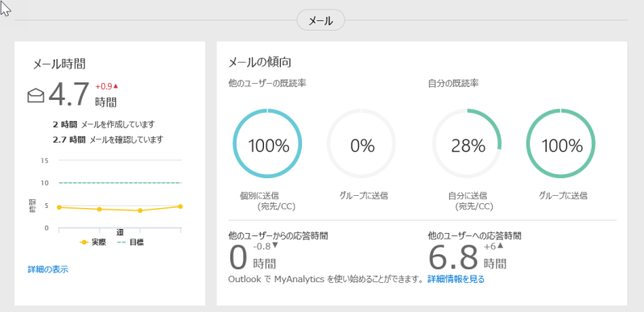Click the 28% 自分に送信 ring
644x312 pixels.
click(467, 144)
